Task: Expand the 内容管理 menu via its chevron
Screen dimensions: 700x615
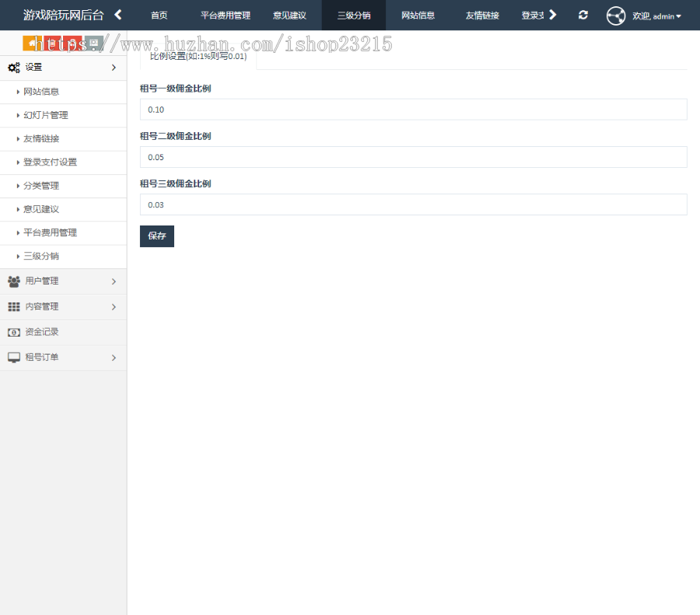Action: click(114, 307)
